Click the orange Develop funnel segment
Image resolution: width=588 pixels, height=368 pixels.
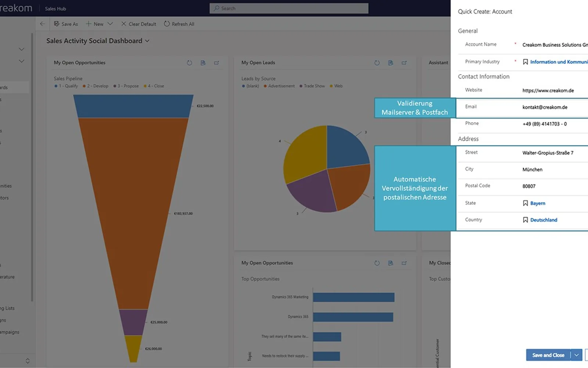click(x=133, y=213)
